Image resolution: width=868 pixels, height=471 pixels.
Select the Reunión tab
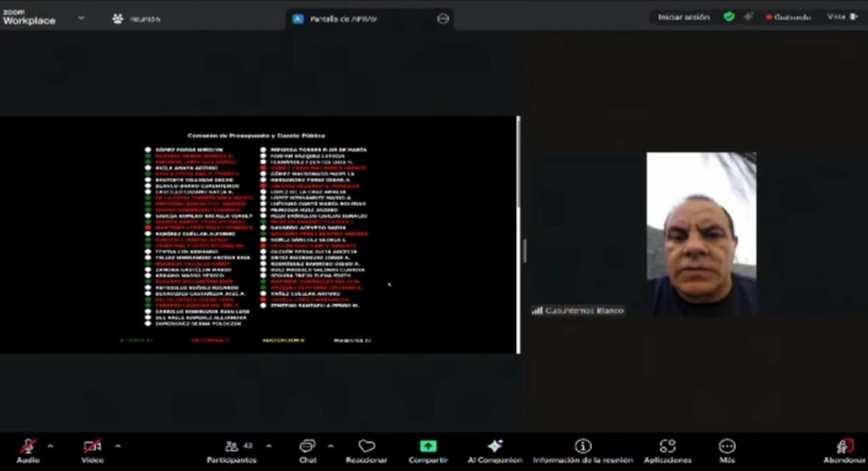tap(136, 18)
